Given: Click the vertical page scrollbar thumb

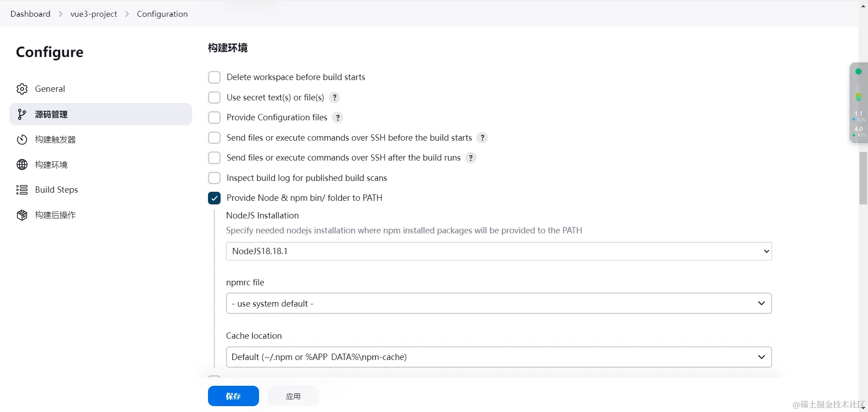Looking at the screenshot, I should coord(863,179).
